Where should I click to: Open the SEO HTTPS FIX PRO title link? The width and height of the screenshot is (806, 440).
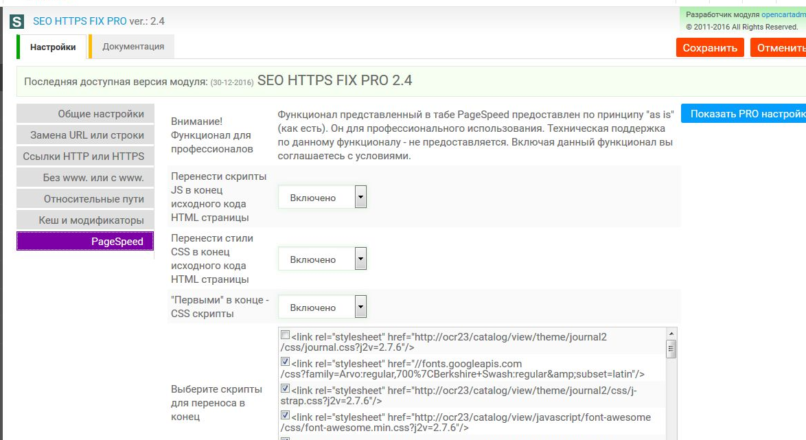80,21
